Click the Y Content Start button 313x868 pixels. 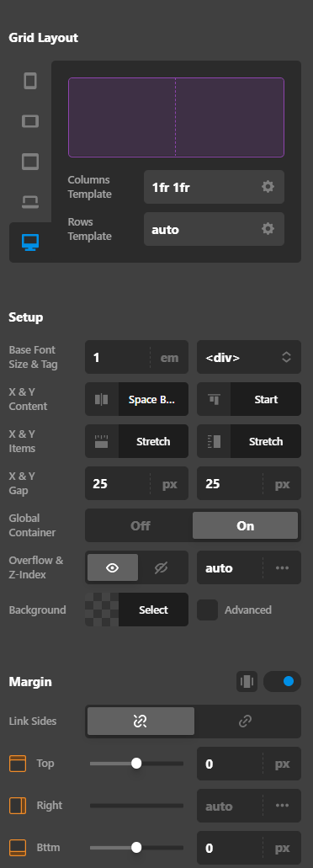(266, 399)
